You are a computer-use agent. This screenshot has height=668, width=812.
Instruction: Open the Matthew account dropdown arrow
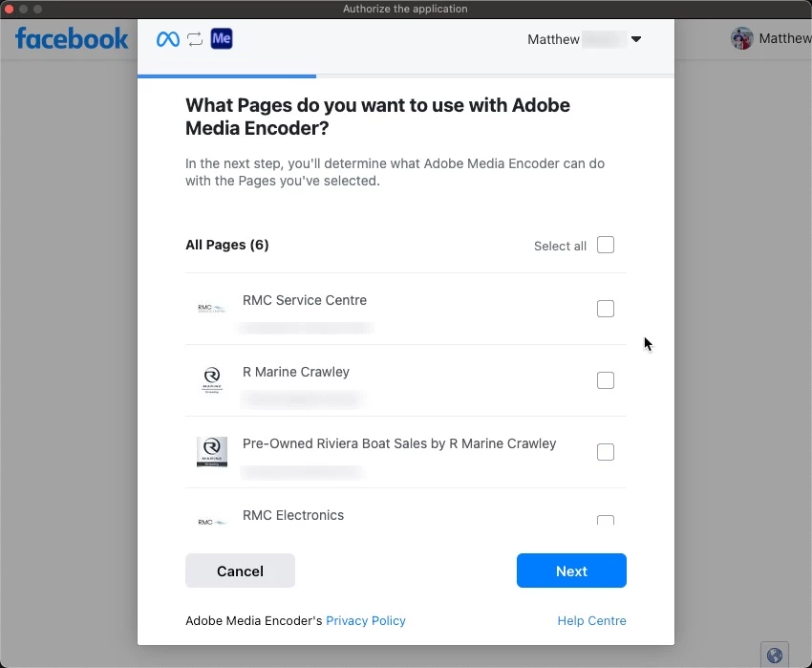636,39
